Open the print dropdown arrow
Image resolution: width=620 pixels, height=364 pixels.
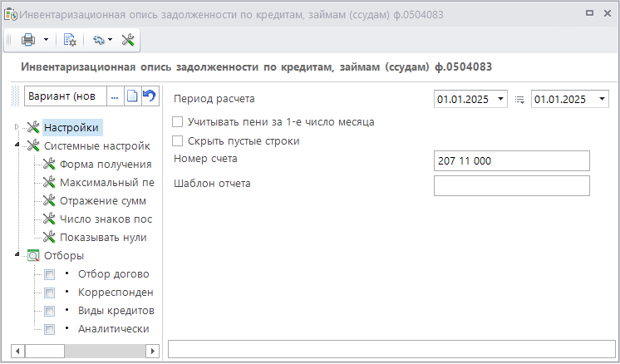47,40
